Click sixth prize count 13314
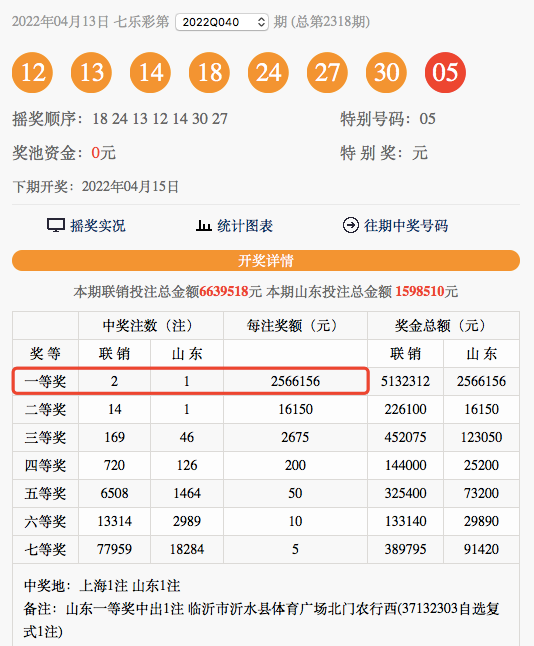Screen dimensions: 534x646 [x=114, y=521]
